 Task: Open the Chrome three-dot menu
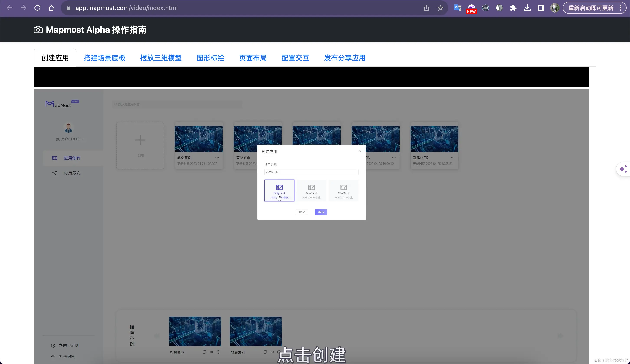(620, 8)
